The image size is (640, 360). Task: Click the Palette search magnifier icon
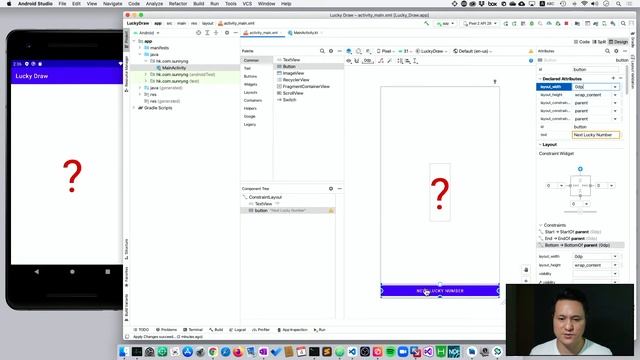pyautogui.click(x=322, y=51)
